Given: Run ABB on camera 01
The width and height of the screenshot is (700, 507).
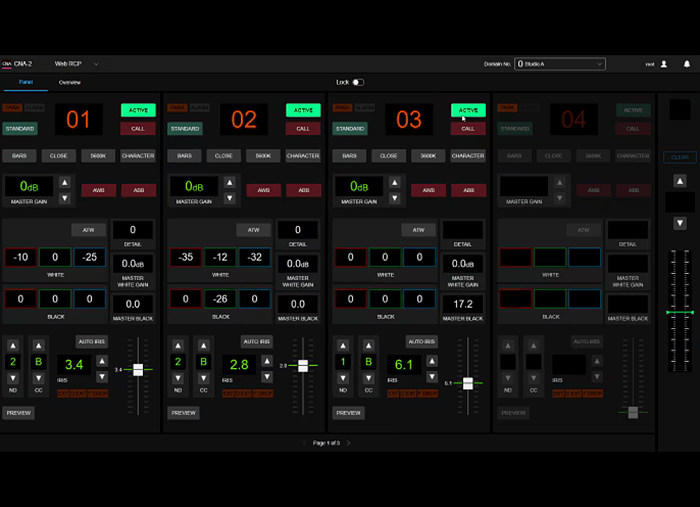Looking at the screenshot, I should pos(139,190).
